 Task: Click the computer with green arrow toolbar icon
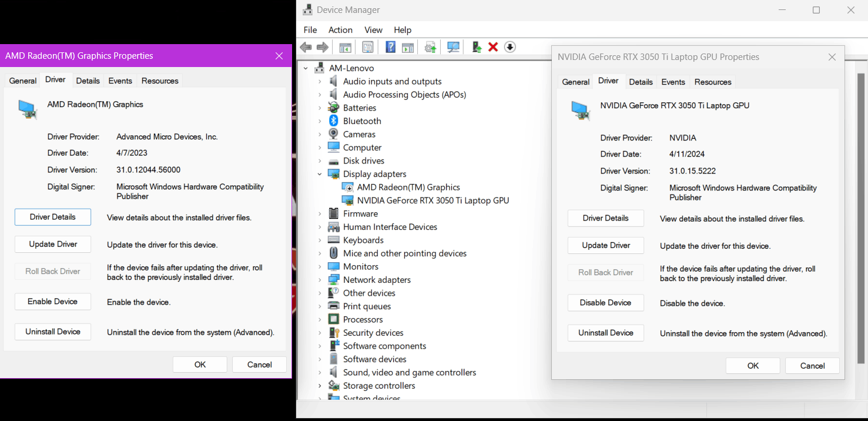click(x=477, y=47)
